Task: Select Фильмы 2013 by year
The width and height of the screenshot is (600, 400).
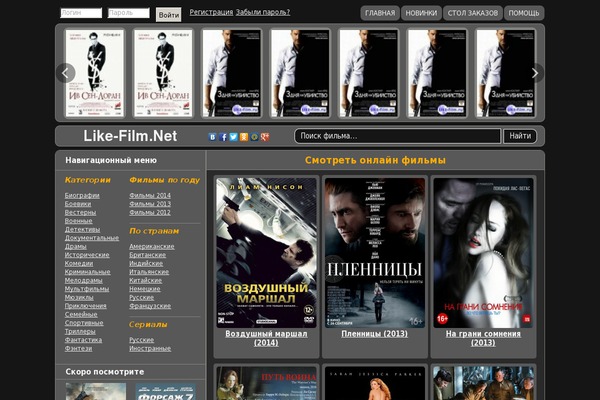Action: 150,204
